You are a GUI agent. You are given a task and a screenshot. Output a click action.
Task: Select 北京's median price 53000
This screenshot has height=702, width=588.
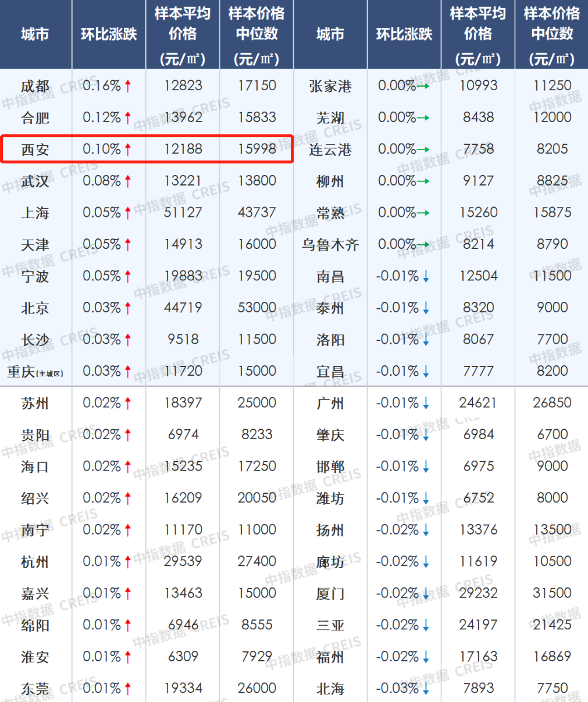tap(257, 308)
